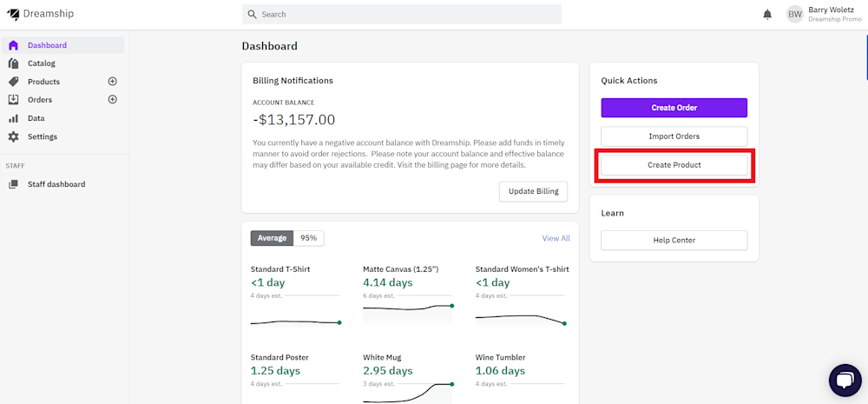Viewport: 868px width, 404px height.
Task: Click the Standard Poster title
Action: click(x=279, y=357)
